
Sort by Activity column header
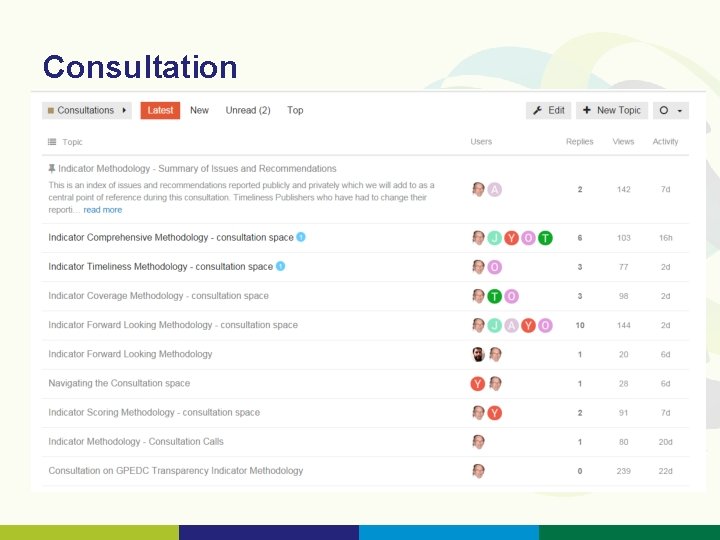665,141
